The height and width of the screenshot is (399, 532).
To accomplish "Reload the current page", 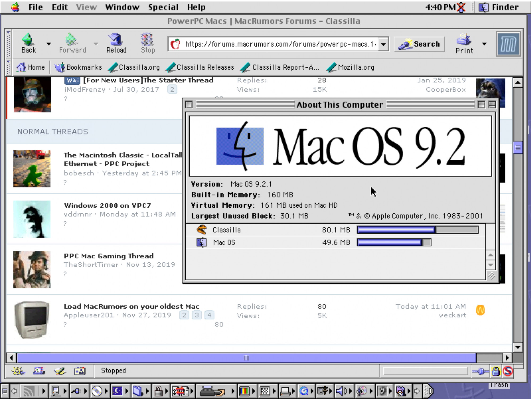I will 116,43.
